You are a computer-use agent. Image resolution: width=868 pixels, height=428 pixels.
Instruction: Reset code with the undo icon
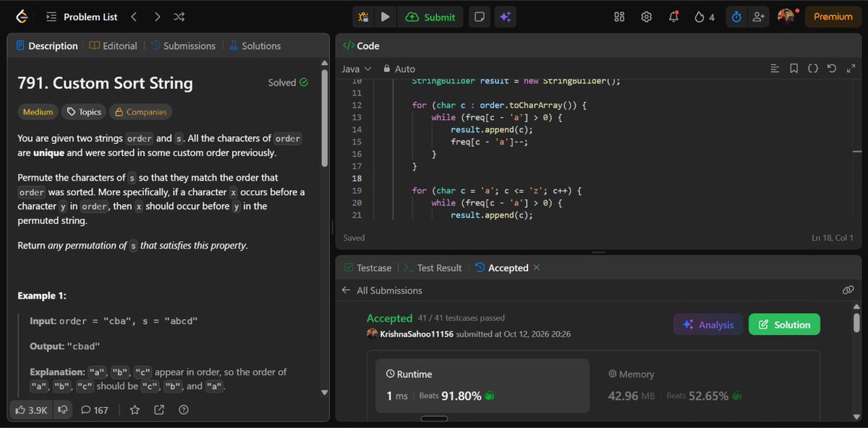click(x=831, y=69)
